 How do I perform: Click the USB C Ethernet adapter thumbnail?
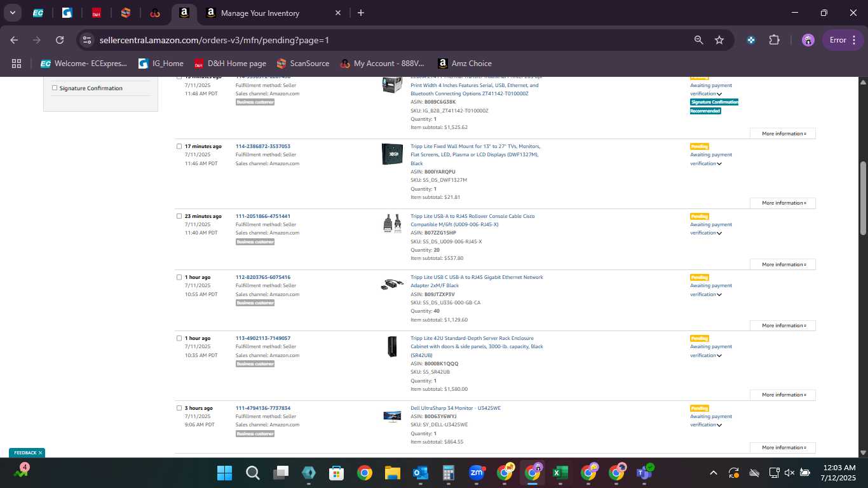pyautogui.click(x=392, y=285)
